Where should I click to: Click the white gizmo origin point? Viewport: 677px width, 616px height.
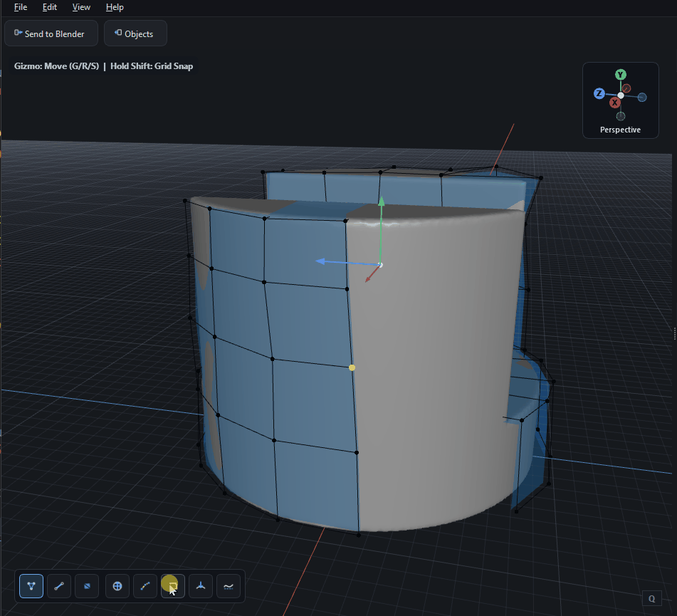(380, 265)
